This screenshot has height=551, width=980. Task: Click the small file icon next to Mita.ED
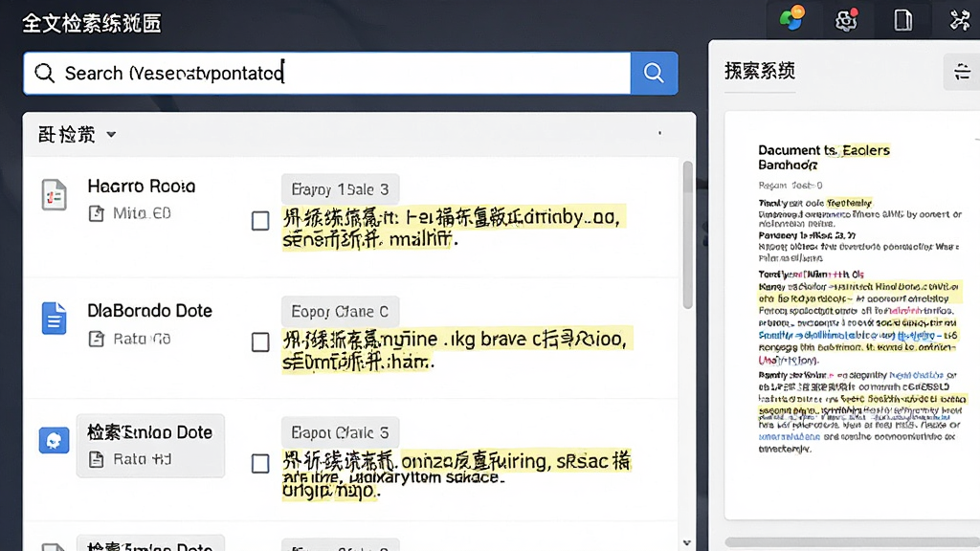[x=97, y=213]
